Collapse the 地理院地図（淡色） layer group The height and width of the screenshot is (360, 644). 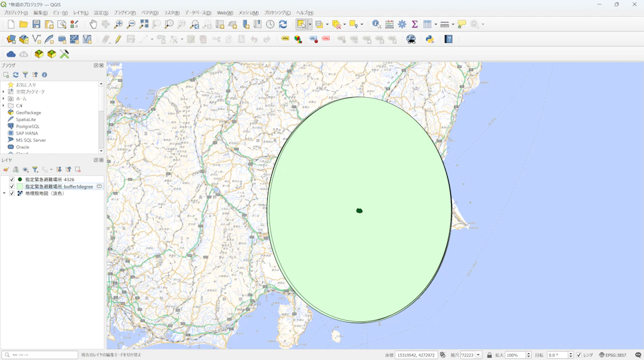(x=4, y=194)
